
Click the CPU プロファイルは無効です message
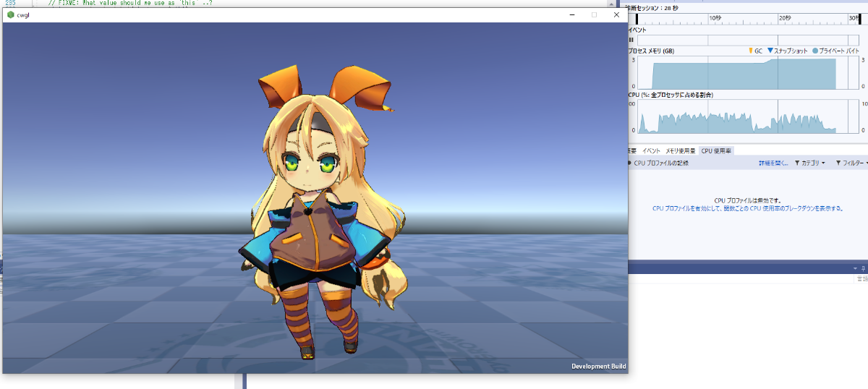click(x=748, y=200)
